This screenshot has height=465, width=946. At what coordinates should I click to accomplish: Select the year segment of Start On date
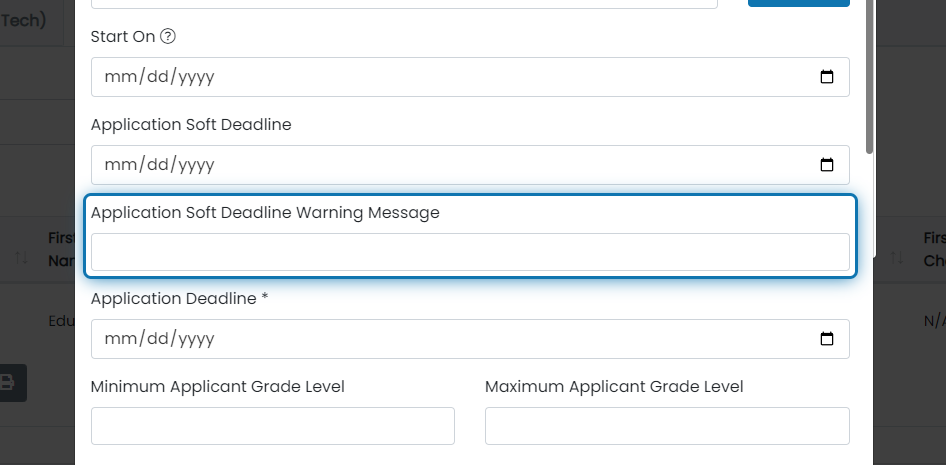pos(196,77)
